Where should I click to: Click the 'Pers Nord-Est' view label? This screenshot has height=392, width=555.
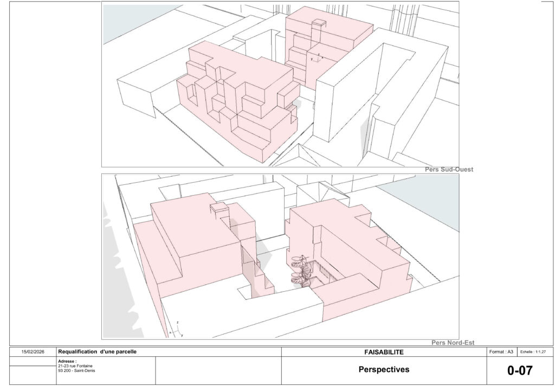pyautogui.click(x=453, y=342)
